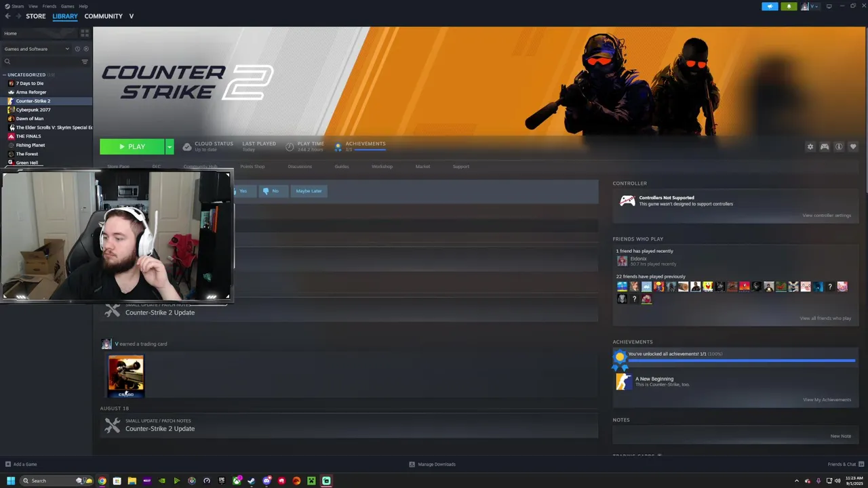Screen dimensions: 868x488
Task: Open game settings gear icon
Action: (810, 146)
